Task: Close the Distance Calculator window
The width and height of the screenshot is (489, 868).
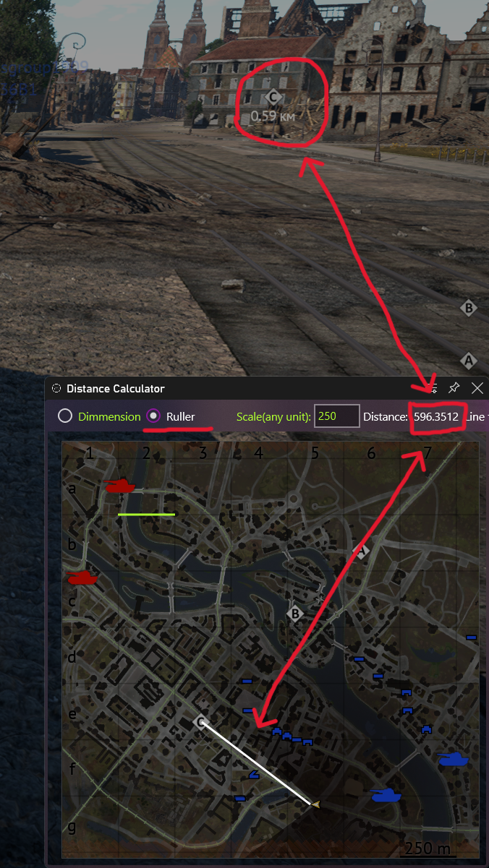Action: click(477, 388)
